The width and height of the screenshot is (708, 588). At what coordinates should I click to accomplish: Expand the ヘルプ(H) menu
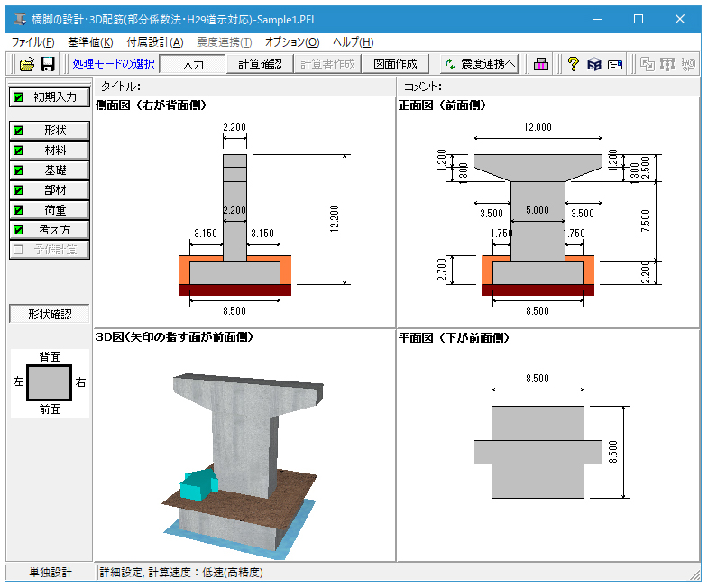tap(353, 41)
